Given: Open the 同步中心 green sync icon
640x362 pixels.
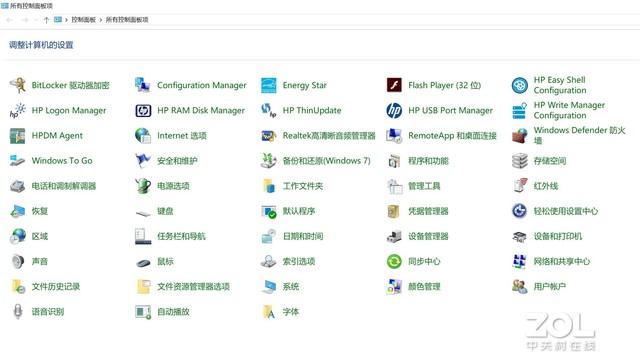Looking at the screenshot, I should (394, 261).
